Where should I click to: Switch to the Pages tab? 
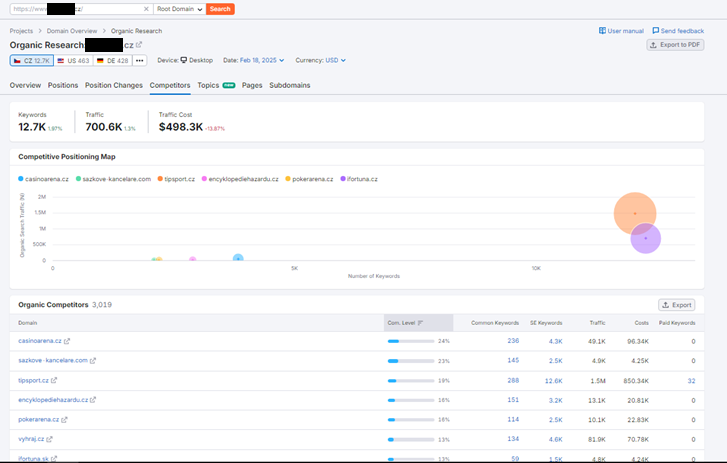[x=252, y=85]
